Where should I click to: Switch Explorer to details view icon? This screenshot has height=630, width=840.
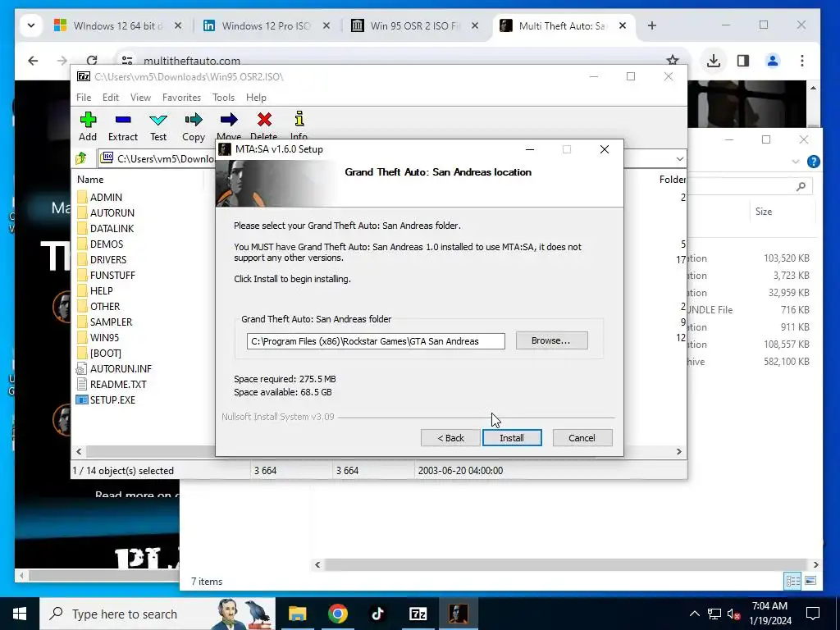[x=793, y=582]
